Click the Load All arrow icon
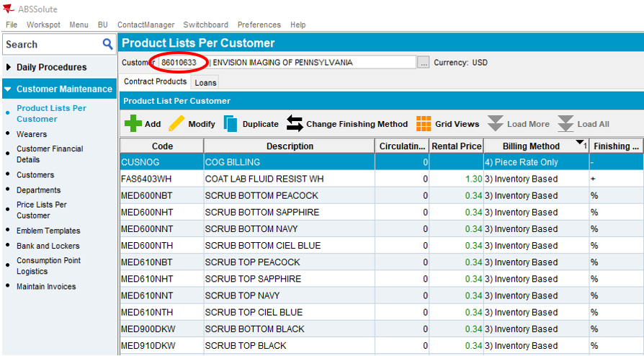This screenshot has width=644, height=356. pos(565,124)
